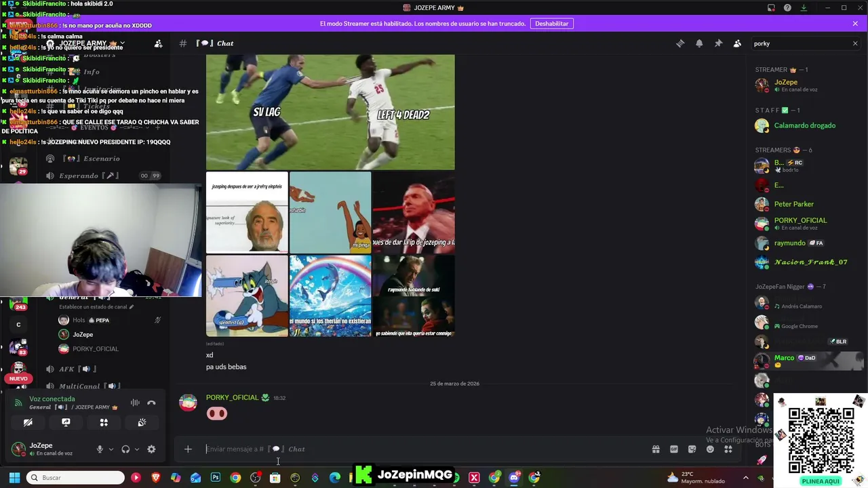Open Peter Parker member profile
This screenshot has width=868, height=488.
(793, 204)
